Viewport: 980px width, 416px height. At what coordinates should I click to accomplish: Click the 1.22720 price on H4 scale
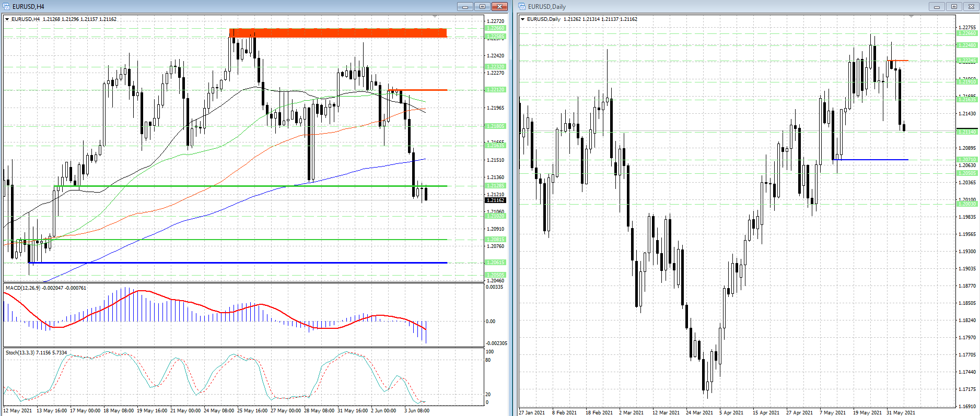tap(495, 21)
